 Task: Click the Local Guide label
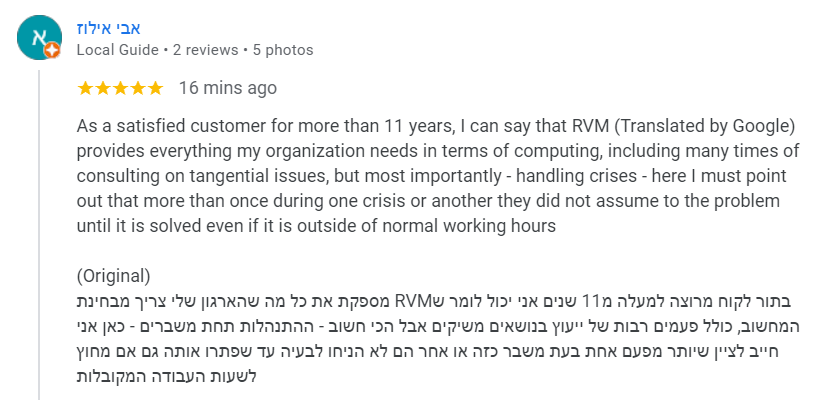pos(118,50)
